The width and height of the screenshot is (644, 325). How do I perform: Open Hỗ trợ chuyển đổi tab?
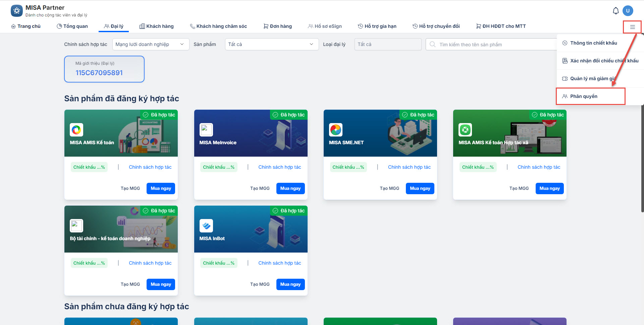point(436,26)
